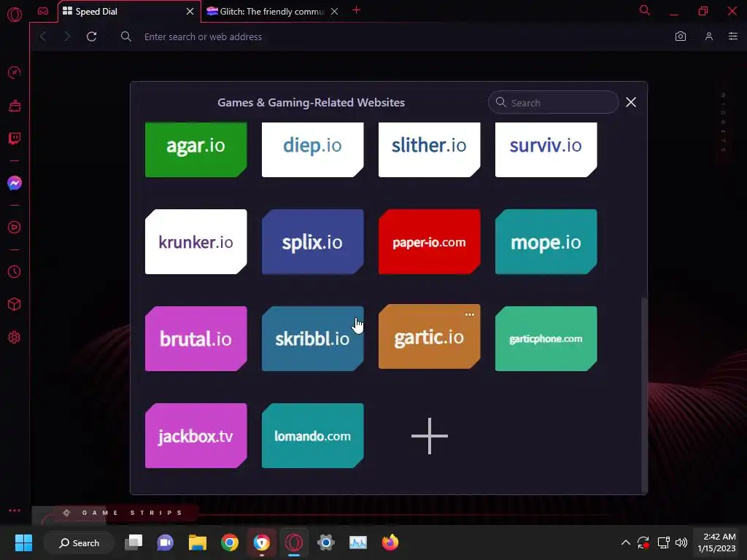Open Task View on taskbar
The width and height of the screenshot is (747, 560).
133,542
